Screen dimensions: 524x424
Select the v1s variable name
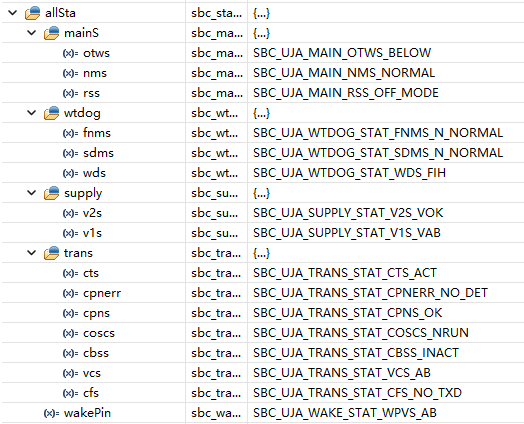(92, 233)
